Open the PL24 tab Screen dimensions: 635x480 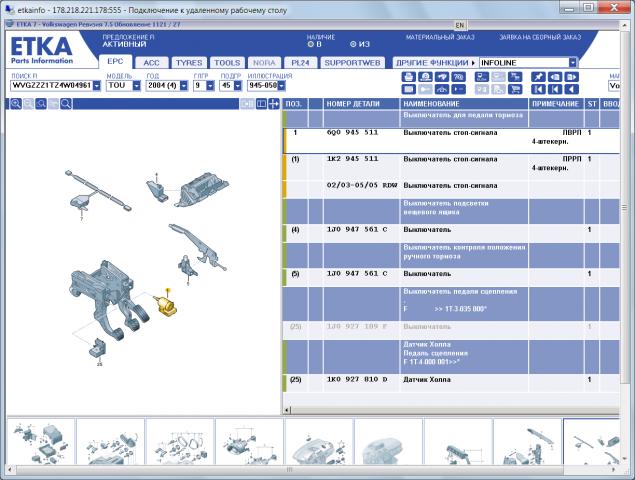(300, 63)
